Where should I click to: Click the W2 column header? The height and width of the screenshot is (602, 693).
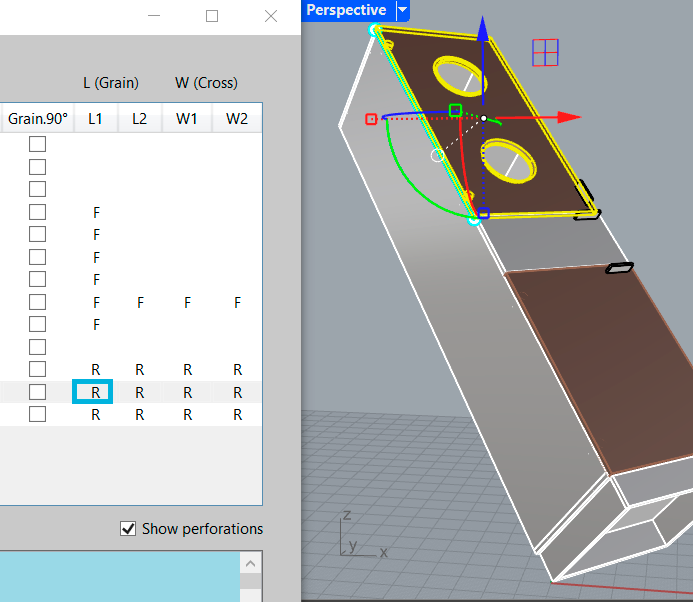click(x=237, y=118)
